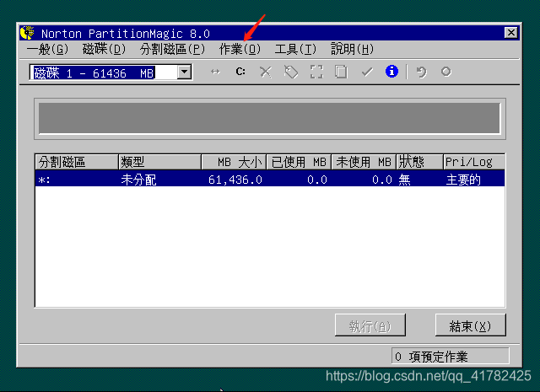Open the 工具(T) menu

(x=295, y=49)
